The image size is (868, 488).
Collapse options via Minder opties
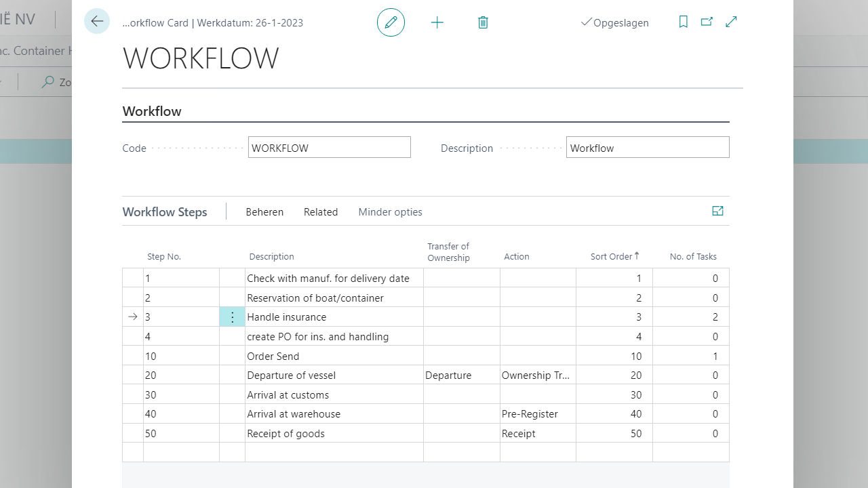(390, 211)
